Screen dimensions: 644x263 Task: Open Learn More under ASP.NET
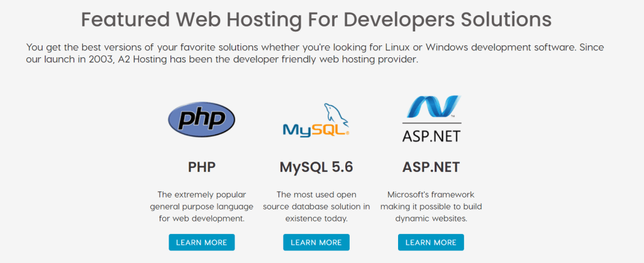pyautogui.click(x=431, y=242)
